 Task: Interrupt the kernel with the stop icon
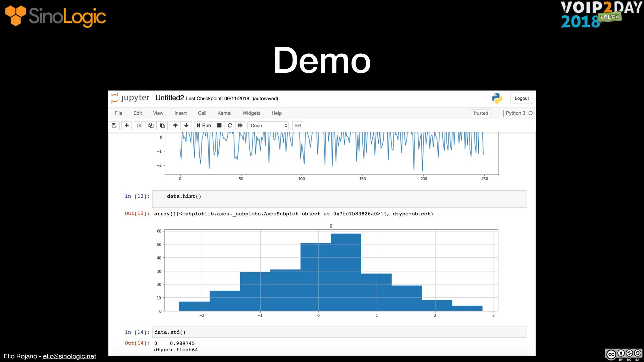(219, 125)
